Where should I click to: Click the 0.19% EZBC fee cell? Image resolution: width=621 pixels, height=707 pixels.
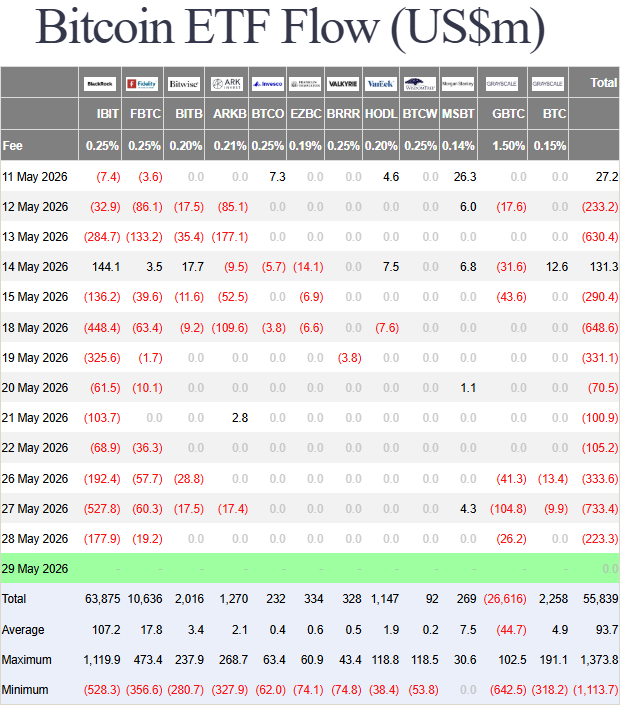pos(305,146)
